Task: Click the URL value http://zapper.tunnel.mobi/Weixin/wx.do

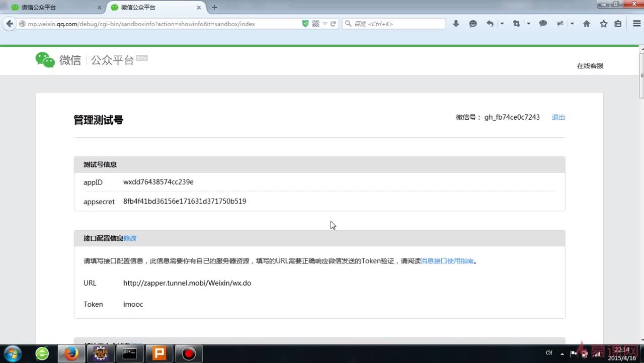Action: pos(187,283)
